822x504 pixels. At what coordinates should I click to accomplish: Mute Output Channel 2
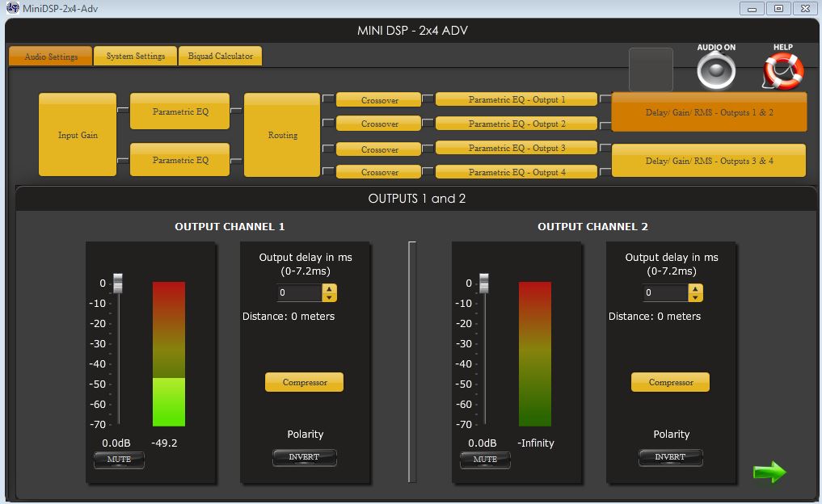pyautogui.click(x=485, y=460)
